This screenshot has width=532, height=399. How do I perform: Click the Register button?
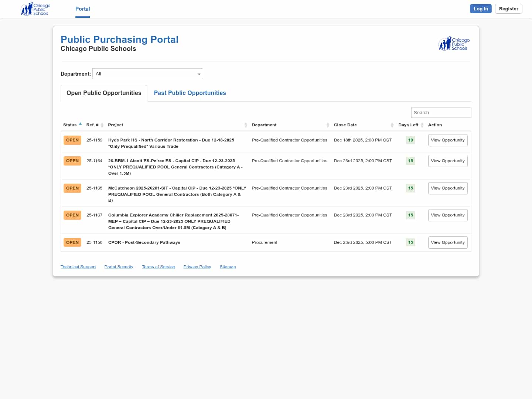click(x=508, y=9)
